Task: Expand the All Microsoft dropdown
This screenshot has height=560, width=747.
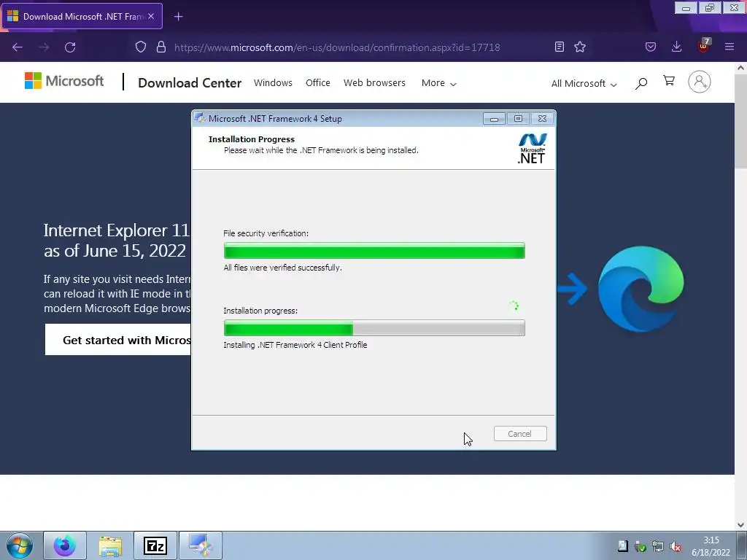Action: (584, 83)
